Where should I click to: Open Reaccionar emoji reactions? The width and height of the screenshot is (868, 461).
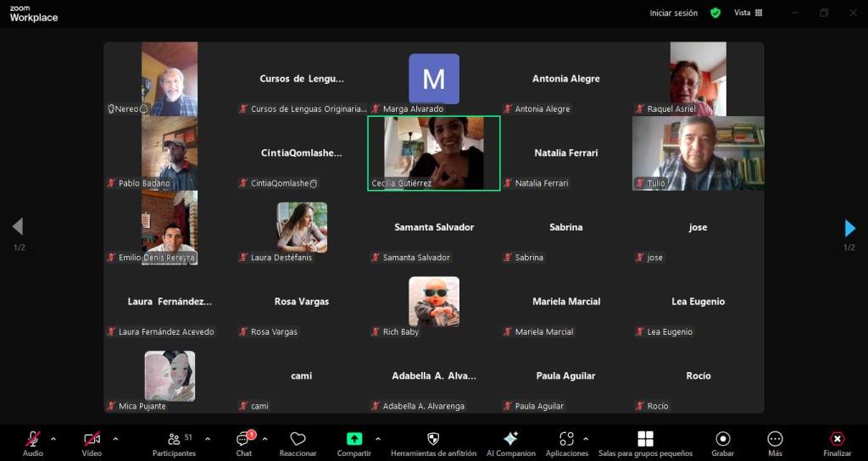click(298, 440)
